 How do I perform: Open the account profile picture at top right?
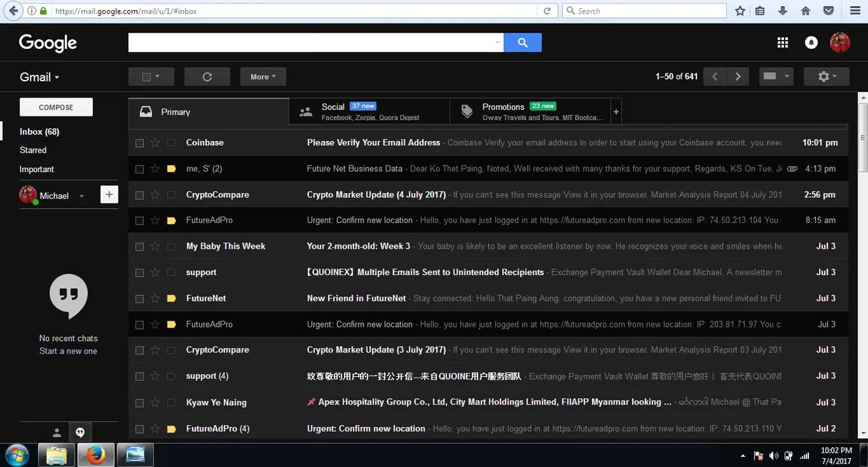coord(840,43)
